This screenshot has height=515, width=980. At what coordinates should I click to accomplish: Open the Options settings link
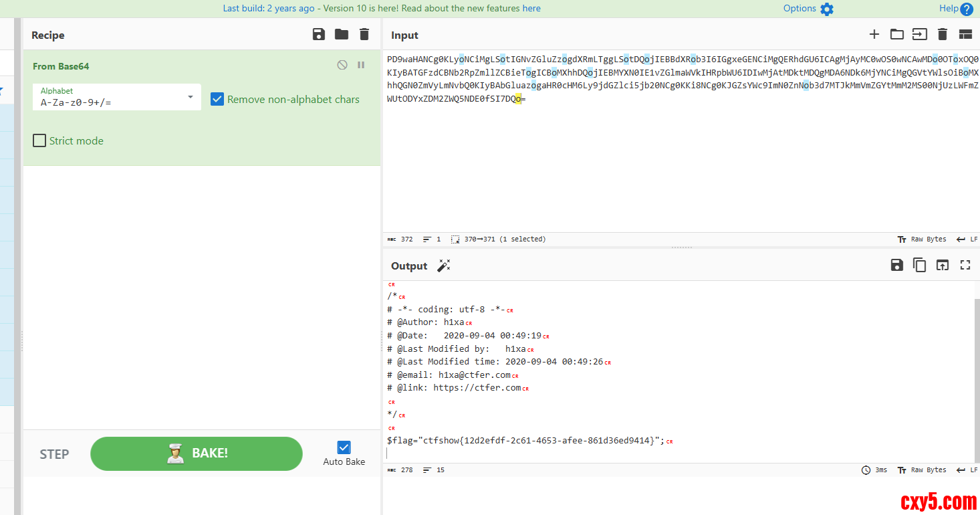[808, 9]
